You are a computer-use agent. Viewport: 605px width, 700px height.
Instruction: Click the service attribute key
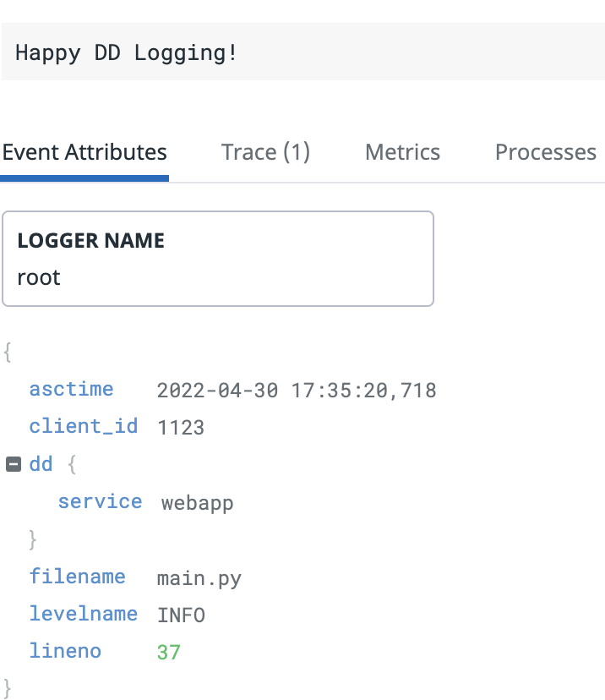point(100,502)
